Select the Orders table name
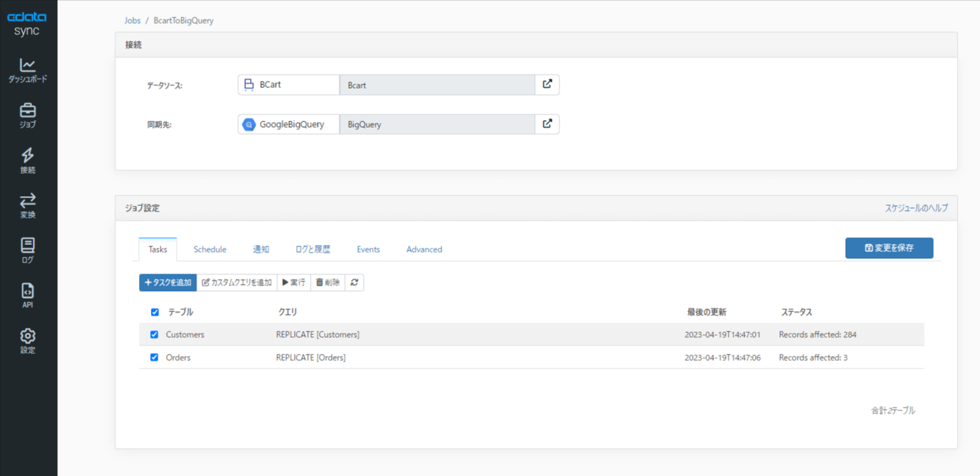Image resolution: width=980 pixels, height=476 pixels. point(178,357)
